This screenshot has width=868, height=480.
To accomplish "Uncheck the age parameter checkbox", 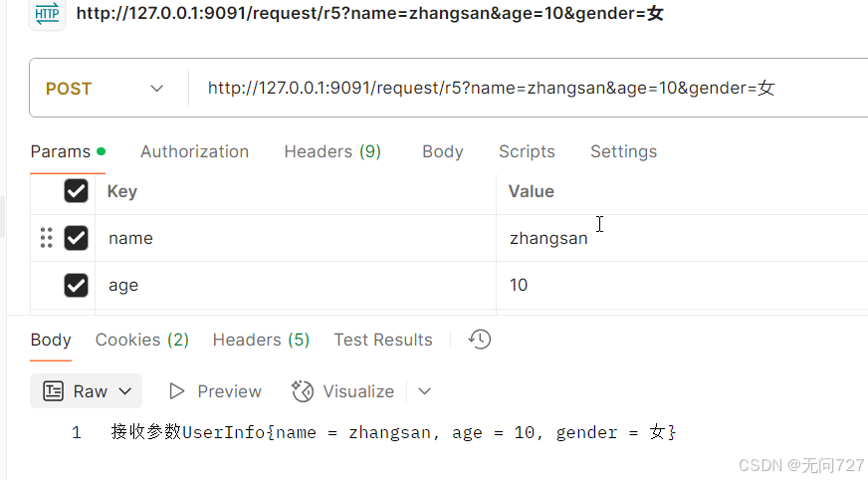I will point(76,285).
